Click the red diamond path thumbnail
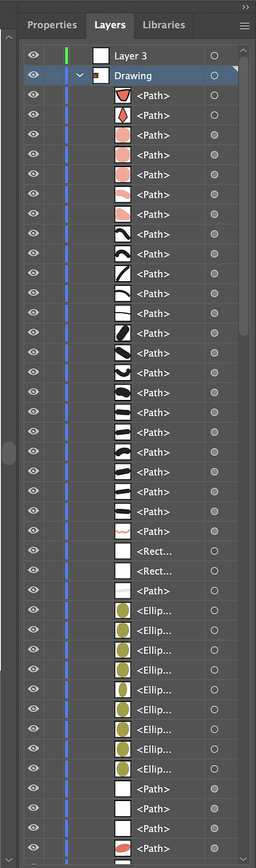The image size is (256, 868). [122, 115]
